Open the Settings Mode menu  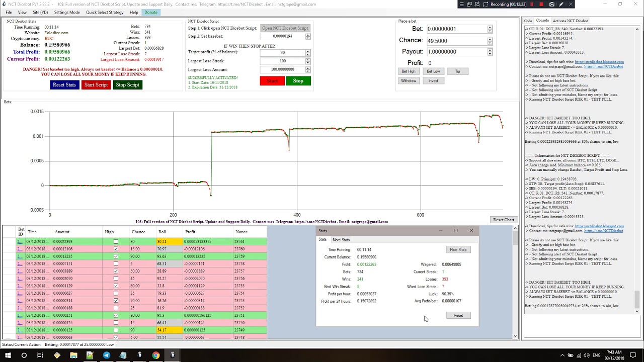[x=67, y=12]
